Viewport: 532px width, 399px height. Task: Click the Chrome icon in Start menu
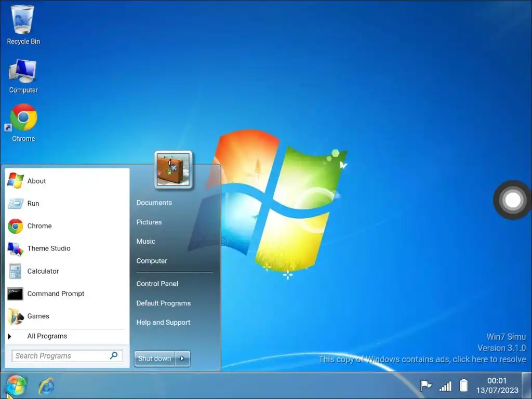[15, 226]
